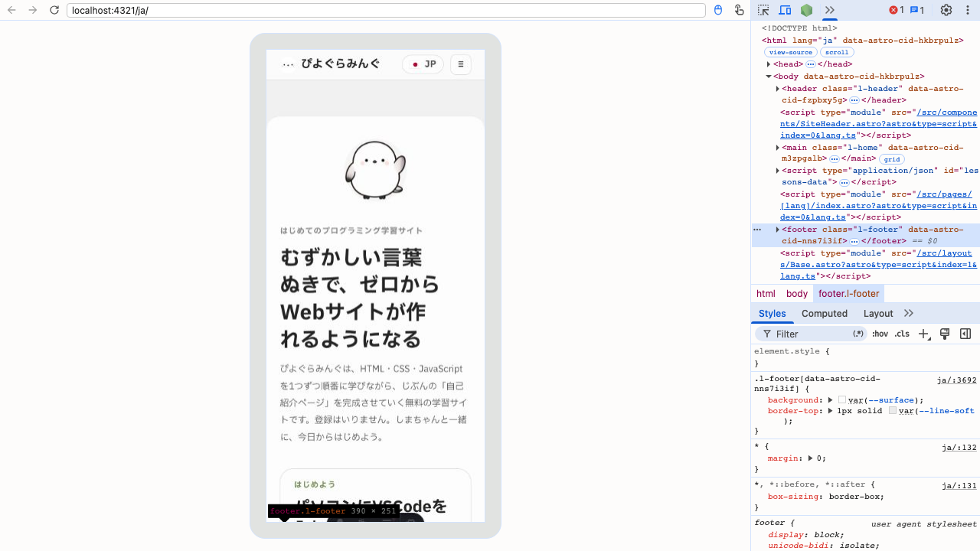Click the ぴよぐらみんぐ site title
The height and width of the screenshot is (551, 980).
click(341, 64)
